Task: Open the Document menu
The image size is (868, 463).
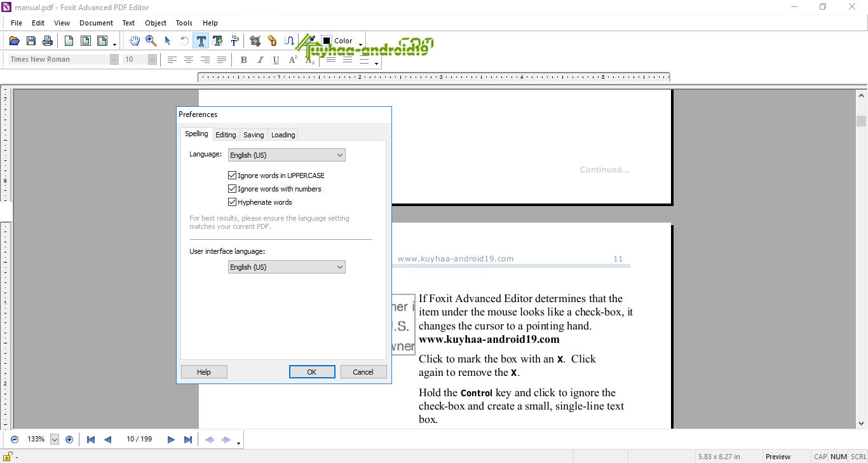Action: (96, 23)
